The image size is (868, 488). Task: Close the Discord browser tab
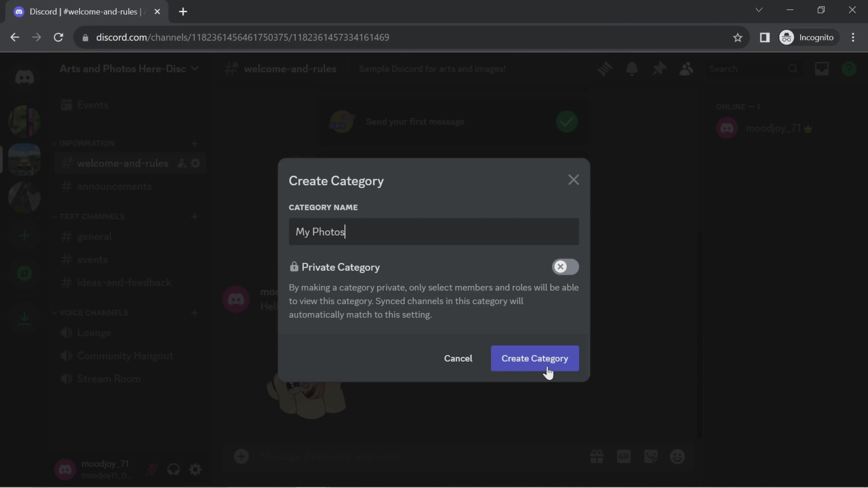point(157,12)
